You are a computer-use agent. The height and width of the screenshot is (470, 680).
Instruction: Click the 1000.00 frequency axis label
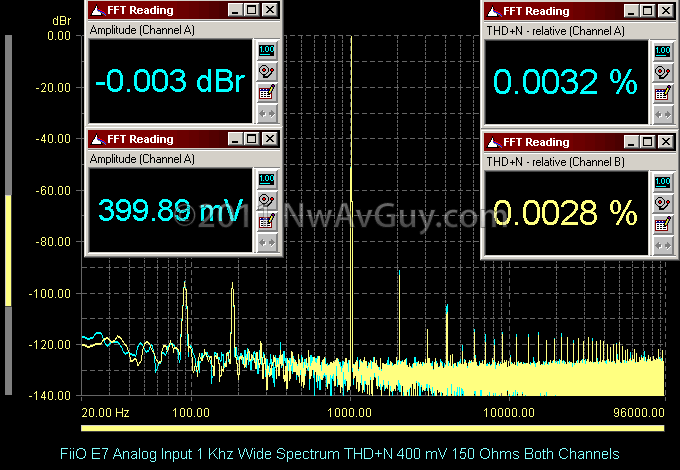(x=350, y=412)
